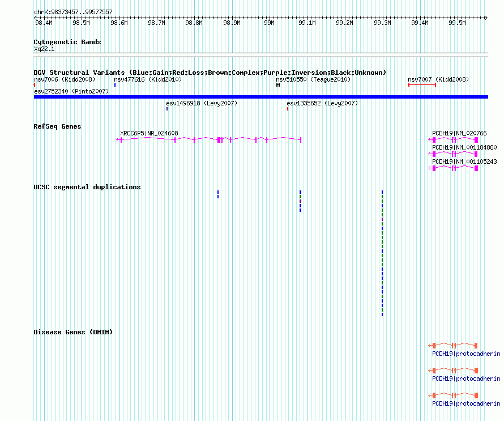Viewport: 504px width, 421px height.
Task: Select the Disease Genes (OMIM) track title
Action: 73,332
